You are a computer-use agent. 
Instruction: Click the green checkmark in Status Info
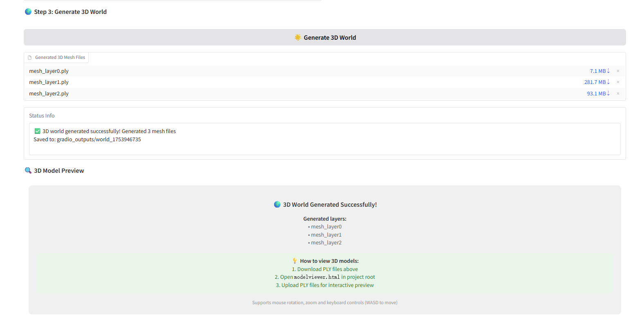tap(38, 131)
